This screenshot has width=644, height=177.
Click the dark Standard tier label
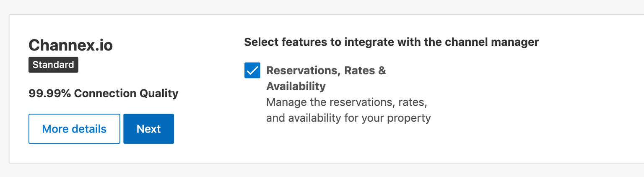click(53, 65)
